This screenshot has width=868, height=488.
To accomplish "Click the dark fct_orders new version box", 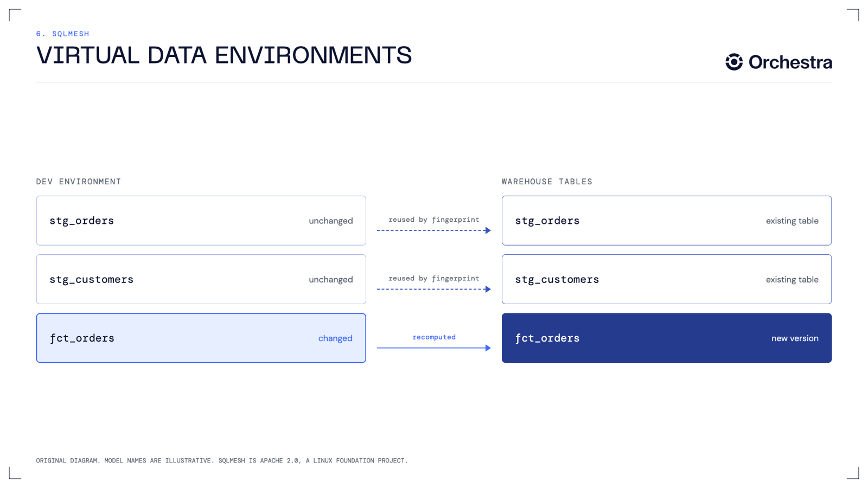I will click(667, 338).
